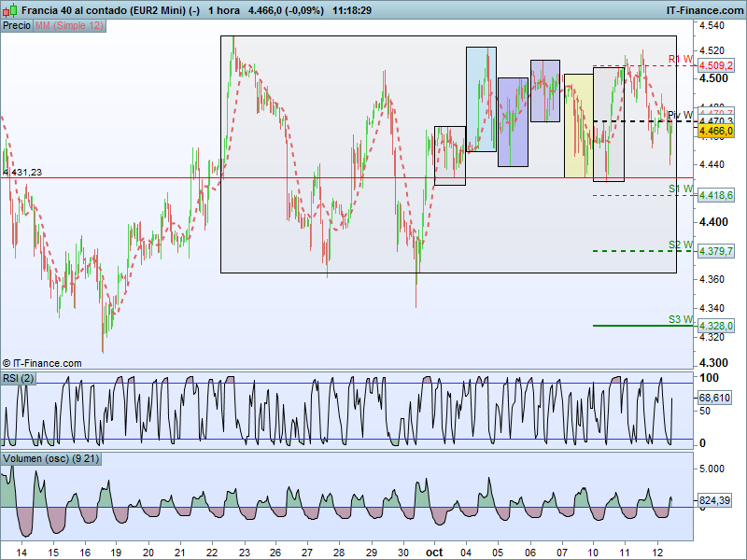This screenshot has width=747, height=560.
Task: Click the candlestick icon beside the chart title
Action: 10,9
